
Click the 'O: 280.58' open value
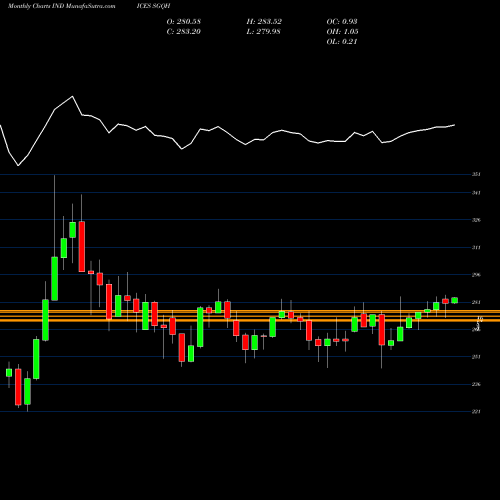coord(184,22)
